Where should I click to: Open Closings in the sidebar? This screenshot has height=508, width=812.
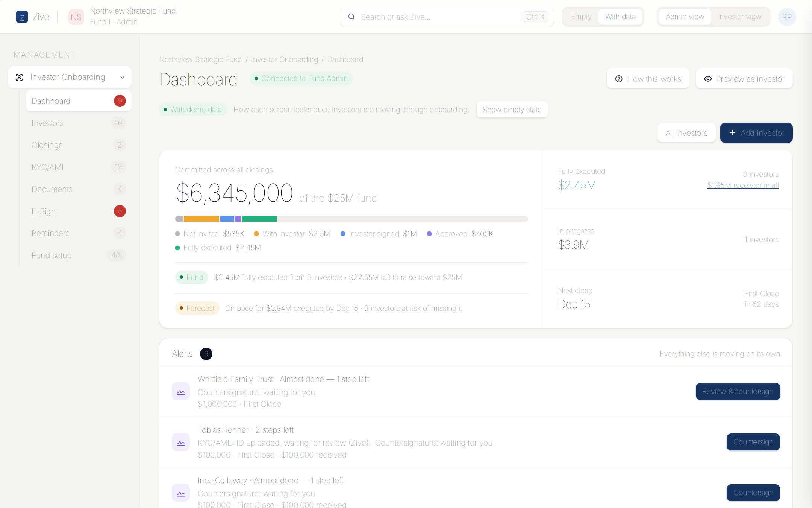pos(79,145)
